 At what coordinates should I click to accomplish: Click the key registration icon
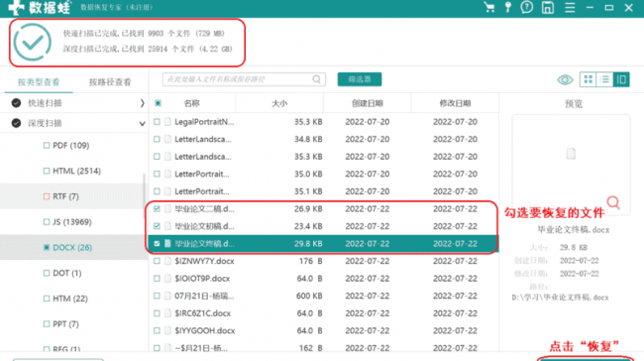pos(508,7)
